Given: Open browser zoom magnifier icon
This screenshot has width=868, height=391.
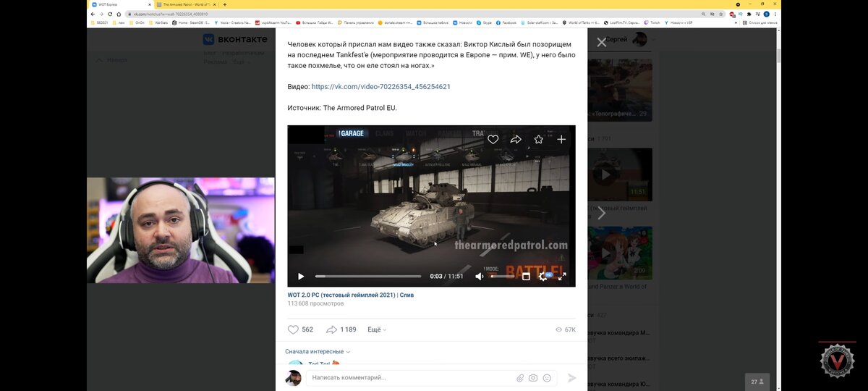Looking at the screenshot, I should pyautogui.click(x=703, y=14).
